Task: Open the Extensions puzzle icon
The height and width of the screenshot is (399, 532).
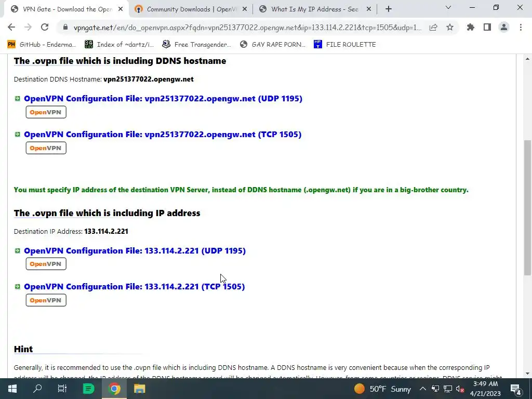Action: [x=470, y=27]
